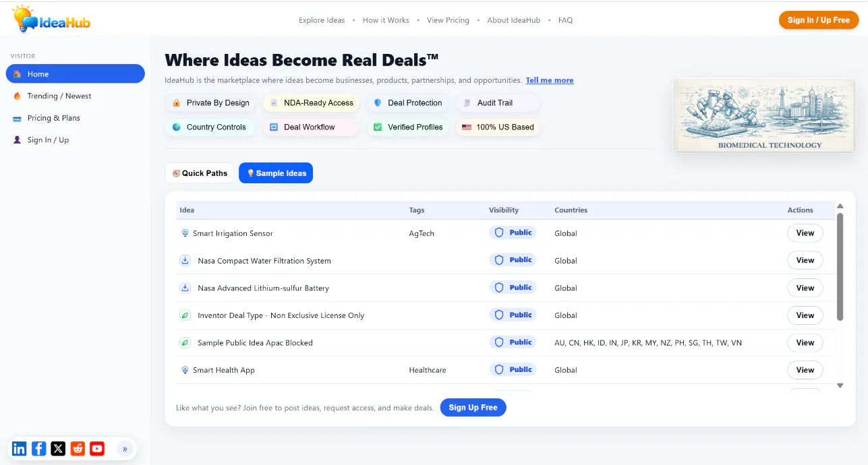Screen dimensions: 868x465
Task: Click the orange Sign In / Up Free button
Action: click(819, 20)
